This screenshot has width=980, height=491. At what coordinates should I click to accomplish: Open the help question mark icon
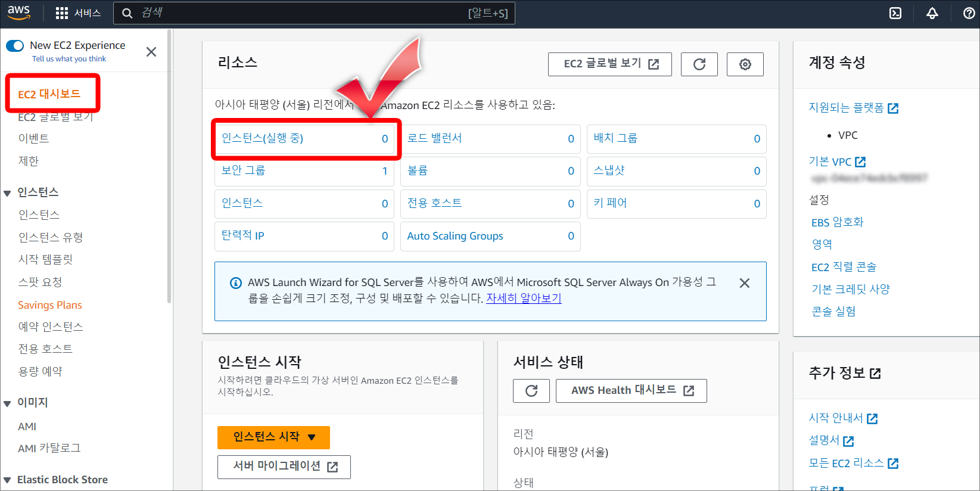(969, 13)
